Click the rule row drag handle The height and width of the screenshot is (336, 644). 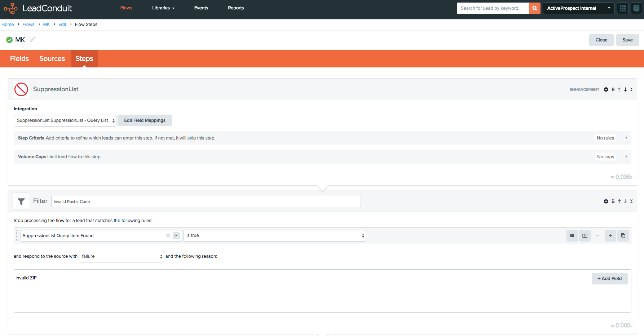pyautogui.click(x=17, y=236)
